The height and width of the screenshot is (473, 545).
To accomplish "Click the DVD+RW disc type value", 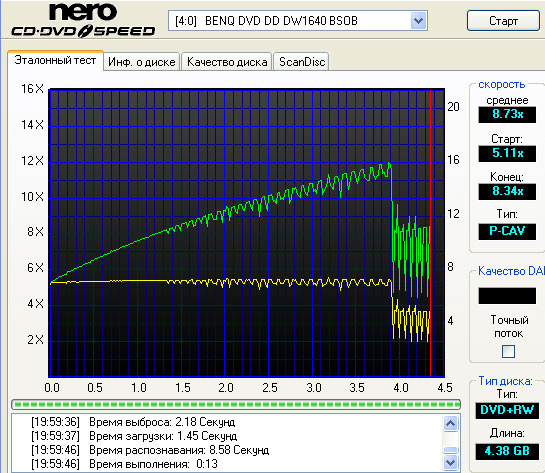I will [x=507, y=410].
